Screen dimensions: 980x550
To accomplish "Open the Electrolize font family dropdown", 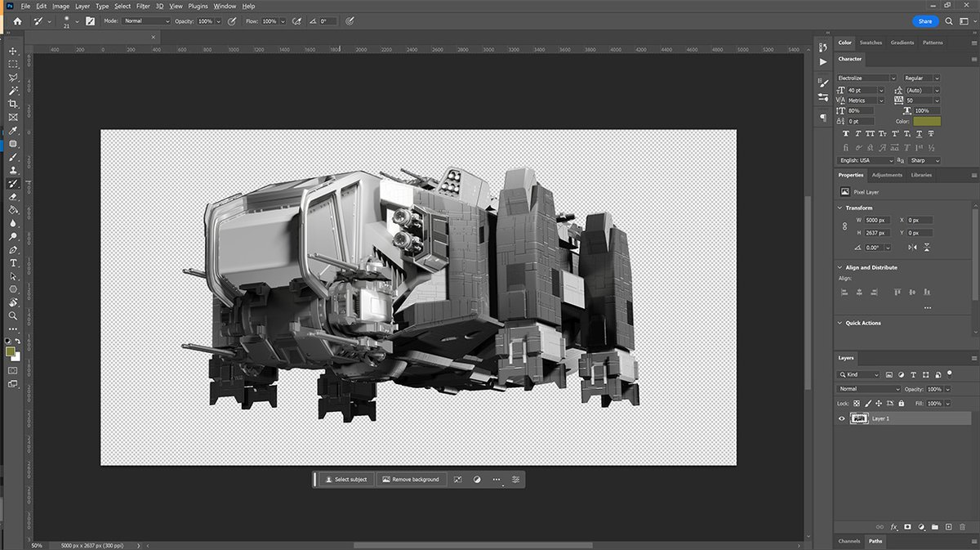I will [x=866, y=78].
